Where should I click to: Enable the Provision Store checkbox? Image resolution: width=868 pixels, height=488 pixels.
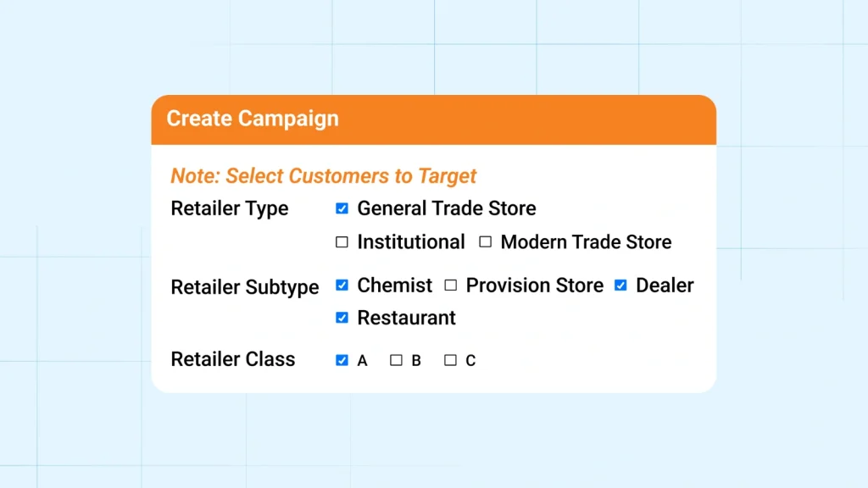pyautogui.click(x=450, y=286)
